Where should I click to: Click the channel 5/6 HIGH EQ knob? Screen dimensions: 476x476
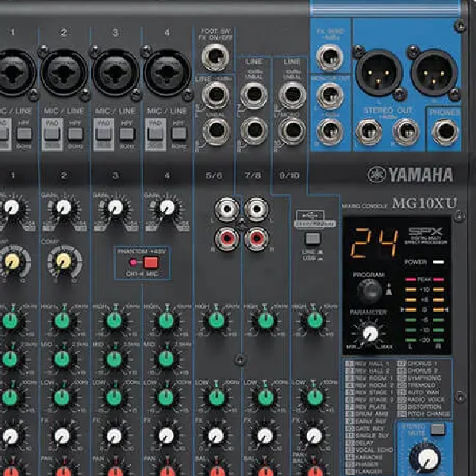[217, 321]
